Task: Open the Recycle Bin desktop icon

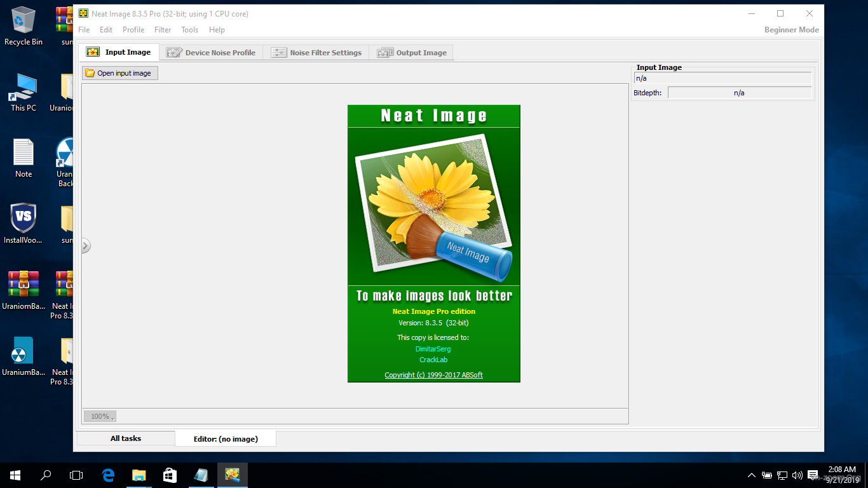Action: click(24, 26)
